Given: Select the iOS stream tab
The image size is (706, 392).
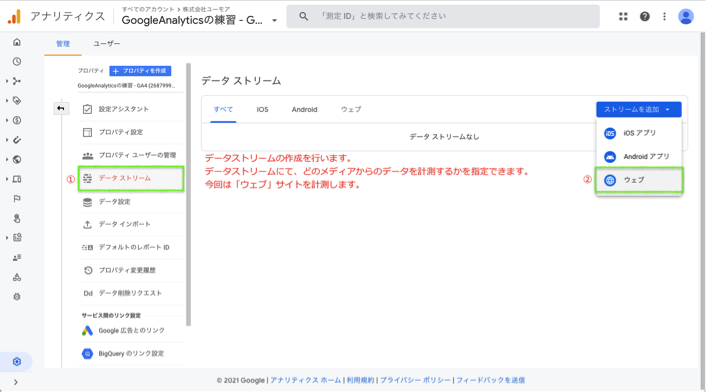Looking at the screenshot, I should pyautogui.click(x=262, y=109).
